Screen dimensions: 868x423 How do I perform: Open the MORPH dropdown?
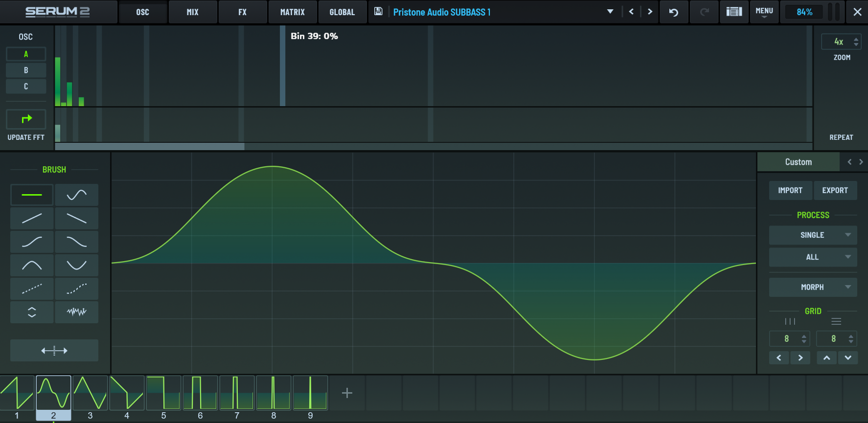(x=813, y=288)
